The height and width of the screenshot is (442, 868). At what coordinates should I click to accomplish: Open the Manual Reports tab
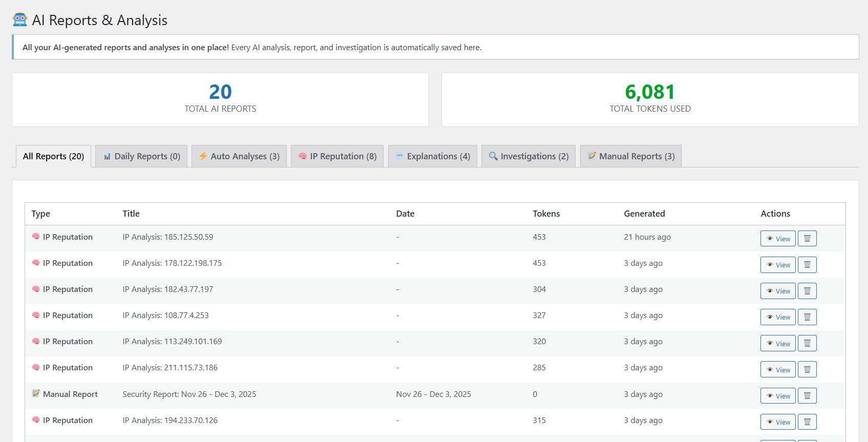click(631, 156)
